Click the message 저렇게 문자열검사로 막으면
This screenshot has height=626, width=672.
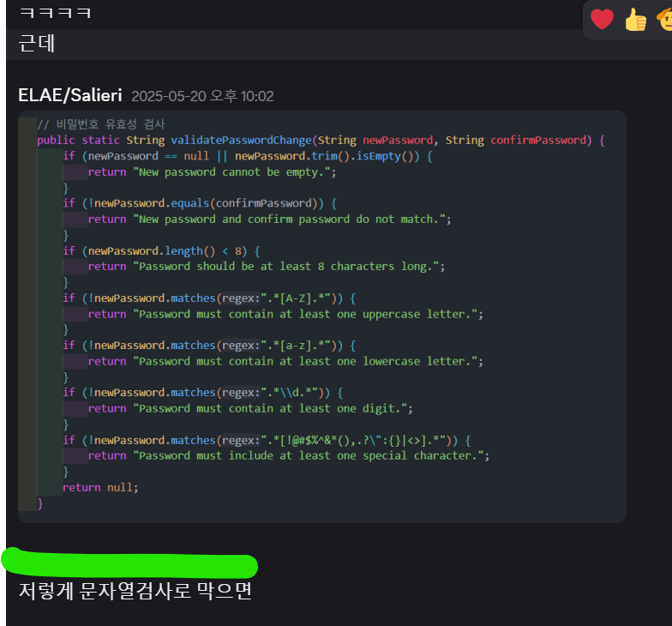click(x=135, y=591)
